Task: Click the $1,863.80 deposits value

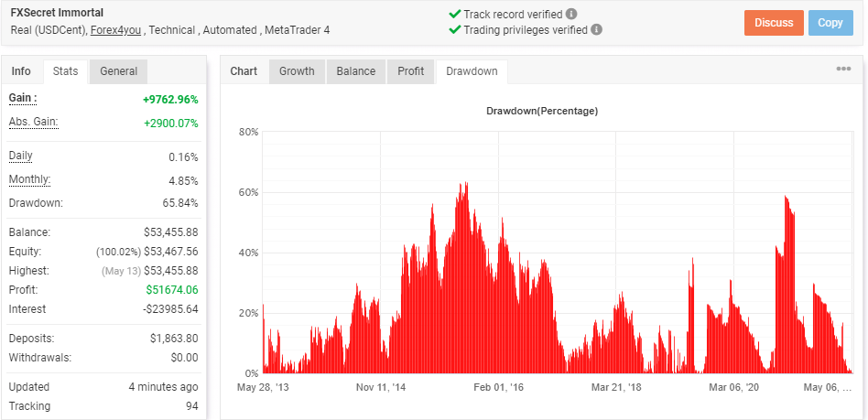Action: tap(174, 338)
